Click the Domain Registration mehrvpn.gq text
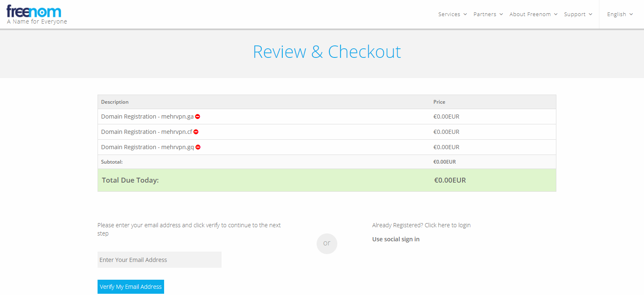644x295 pixels. (x=147, y=147)
